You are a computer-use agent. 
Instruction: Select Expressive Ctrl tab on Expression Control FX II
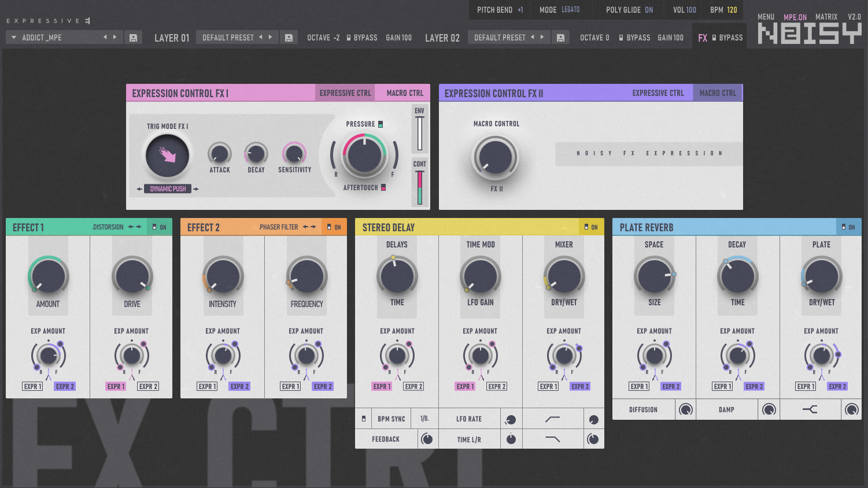(658, 93)
